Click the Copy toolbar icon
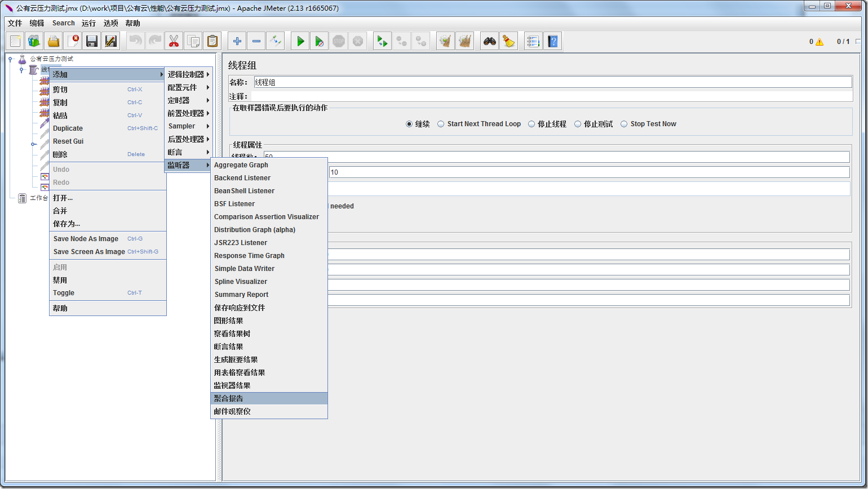Screen dimensions: 868x489 193,41
